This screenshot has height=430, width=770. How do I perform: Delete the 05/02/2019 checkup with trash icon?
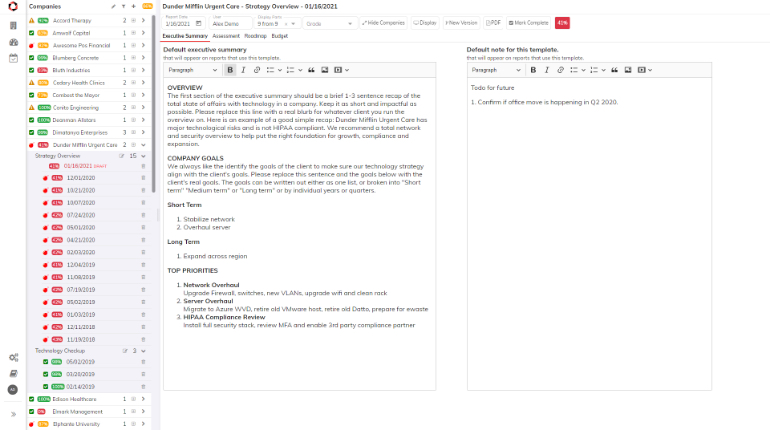(143, 362)
